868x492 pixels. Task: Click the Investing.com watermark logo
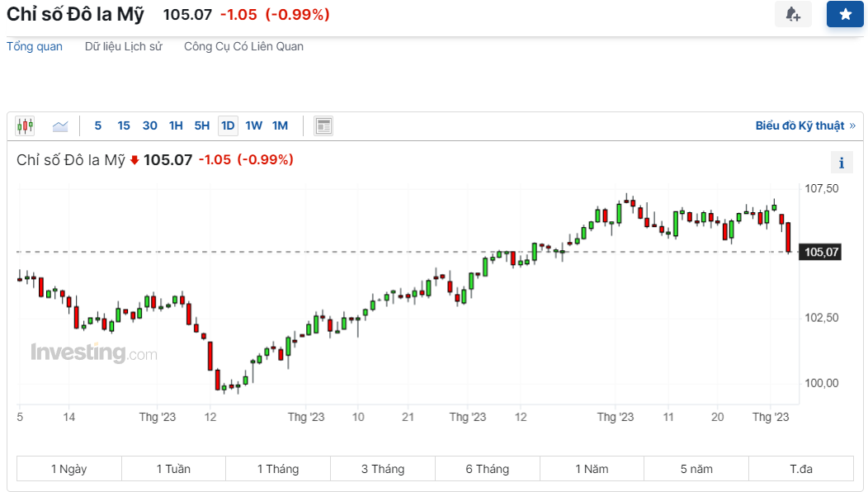tap(93, 352)
